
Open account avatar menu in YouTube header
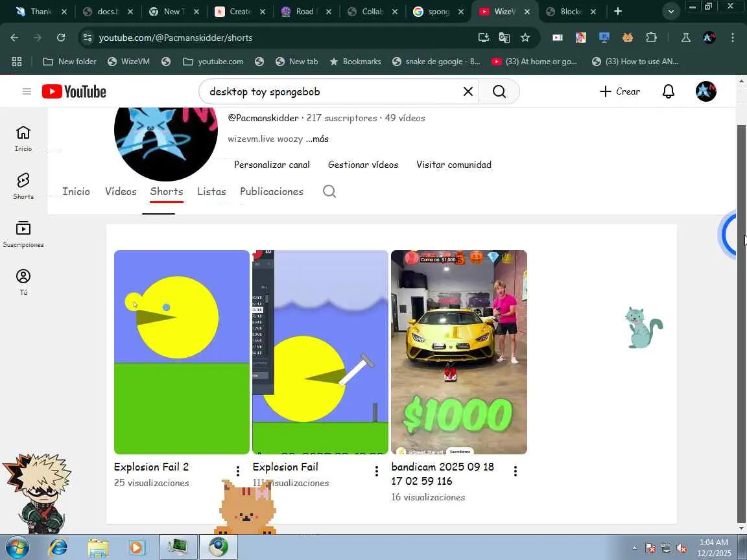(705, 91)
